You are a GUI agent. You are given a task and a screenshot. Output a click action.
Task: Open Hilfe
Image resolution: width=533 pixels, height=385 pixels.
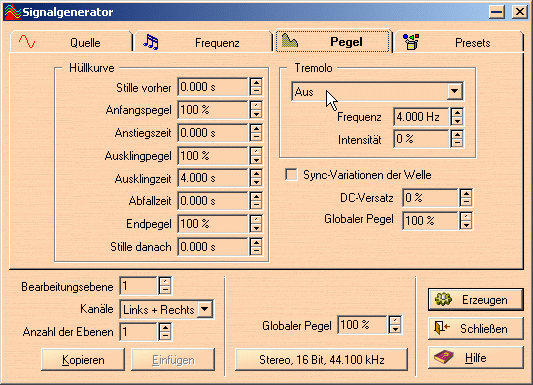tap(476, 357)
